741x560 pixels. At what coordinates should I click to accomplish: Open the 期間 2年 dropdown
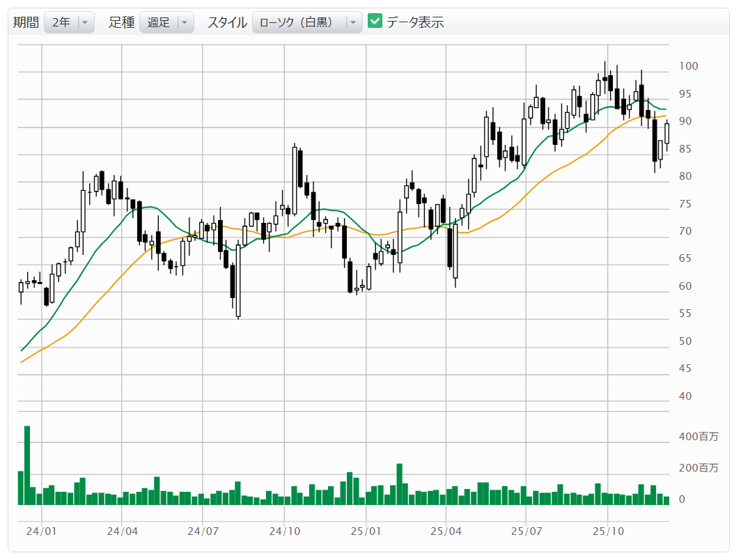(69, 22)
